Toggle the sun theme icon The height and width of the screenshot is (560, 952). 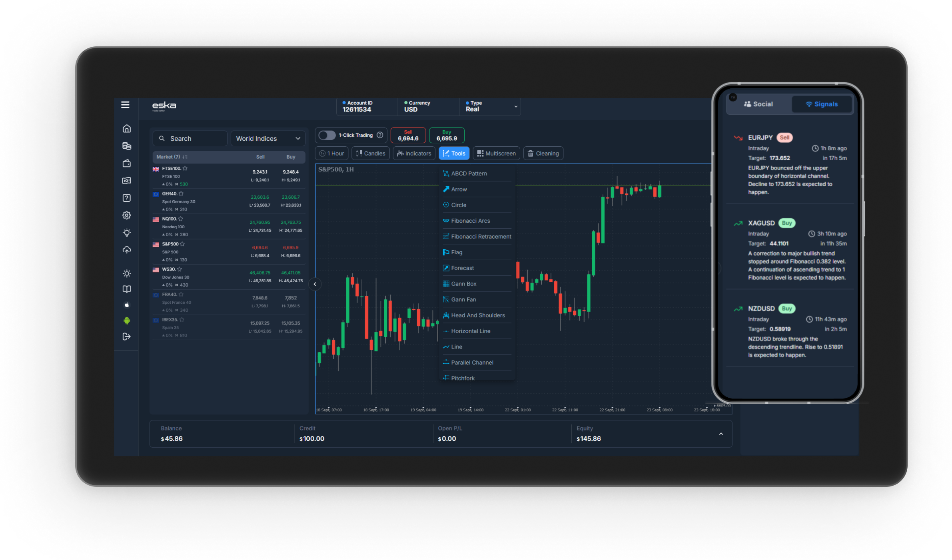(x=127, y=273)
